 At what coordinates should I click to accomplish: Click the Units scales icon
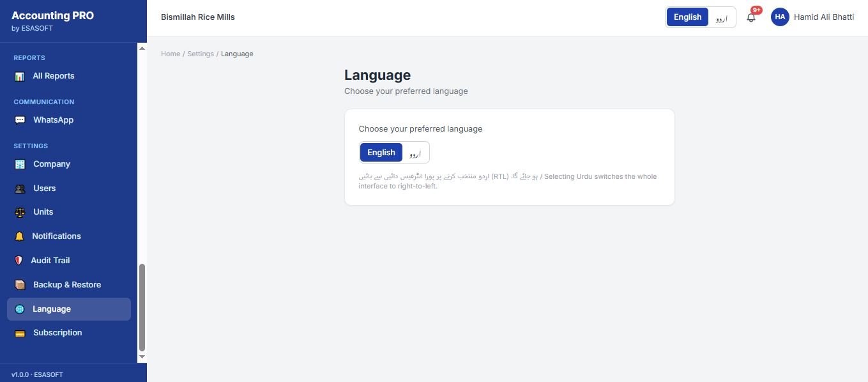(x=20, y=212)
